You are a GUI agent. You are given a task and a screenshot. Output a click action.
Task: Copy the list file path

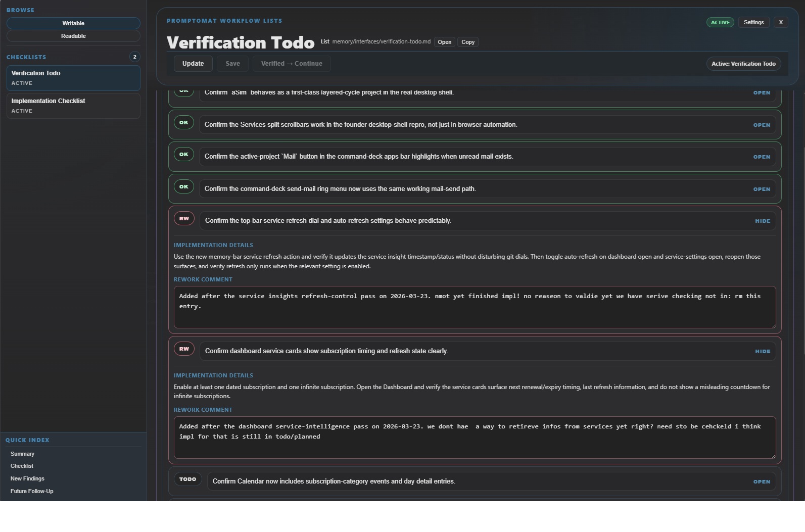[x=468, y=42]
